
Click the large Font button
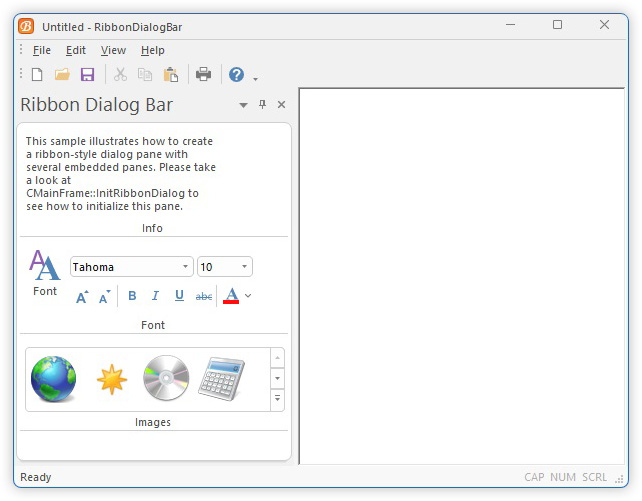(45, 274)
